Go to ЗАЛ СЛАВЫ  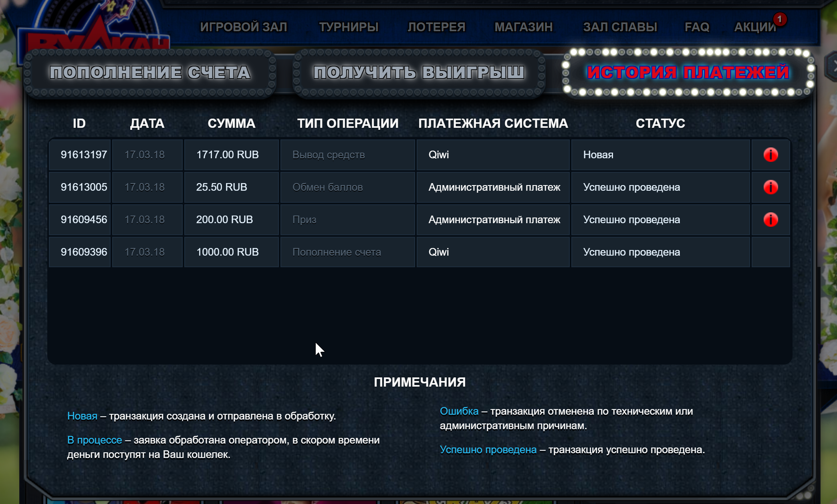point(621,26)
